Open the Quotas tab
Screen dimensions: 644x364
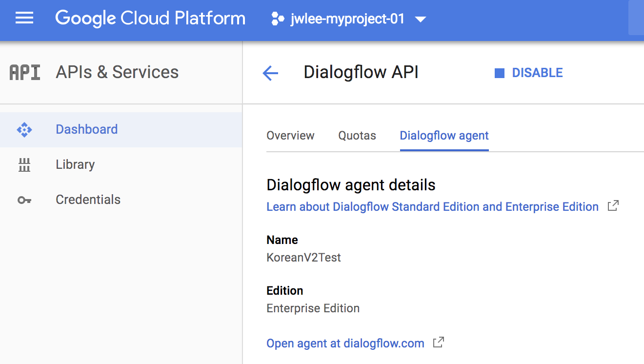[357, 136]
